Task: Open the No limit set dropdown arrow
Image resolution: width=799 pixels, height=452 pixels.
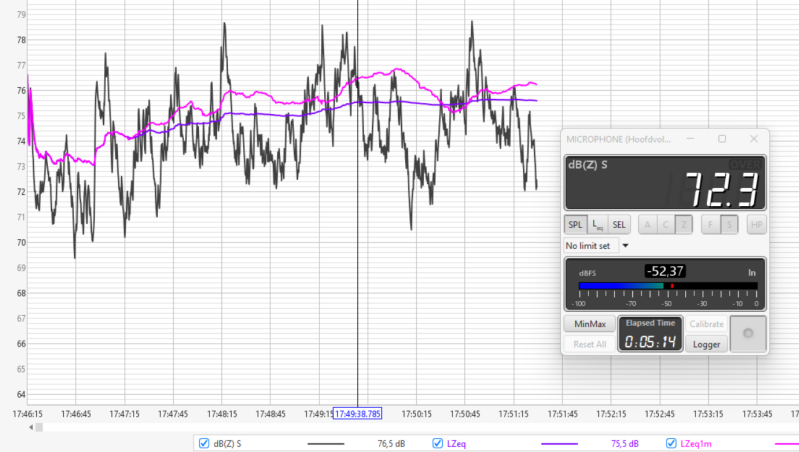Action: click(625, 246)
